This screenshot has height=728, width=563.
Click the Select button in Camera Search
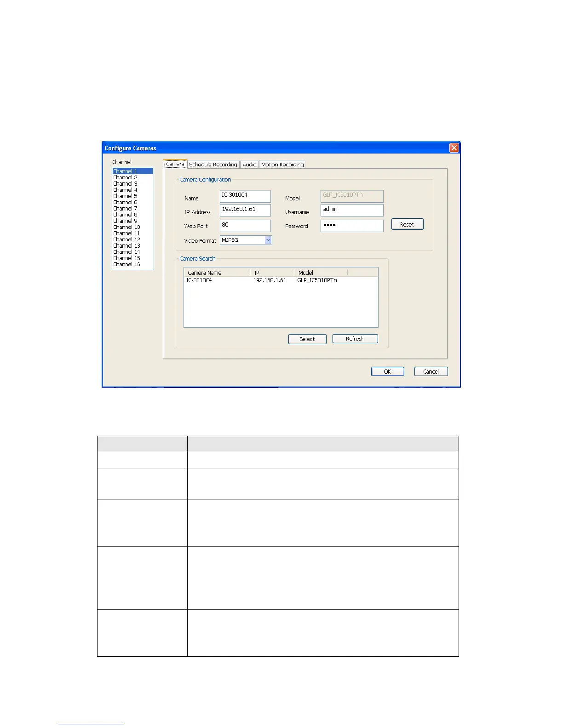pyautogui.click(x=307, y=339)
